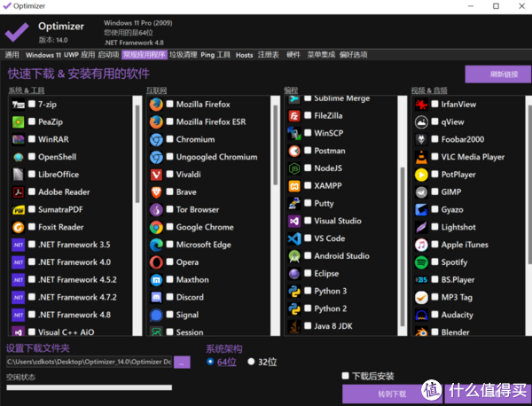532x406 pixels.
Task: Open the Ping 工具 tab
Action: click(x=215, y=55)
